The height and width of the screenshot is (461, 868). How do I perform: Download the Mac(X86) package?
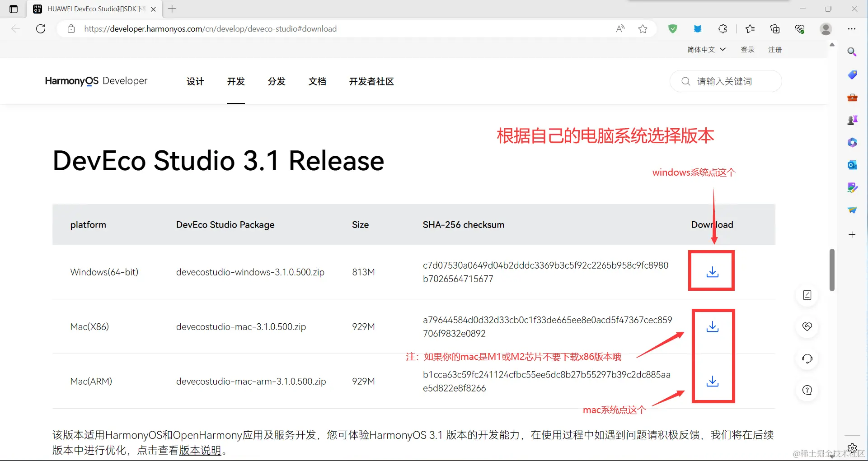coord(712,326)
